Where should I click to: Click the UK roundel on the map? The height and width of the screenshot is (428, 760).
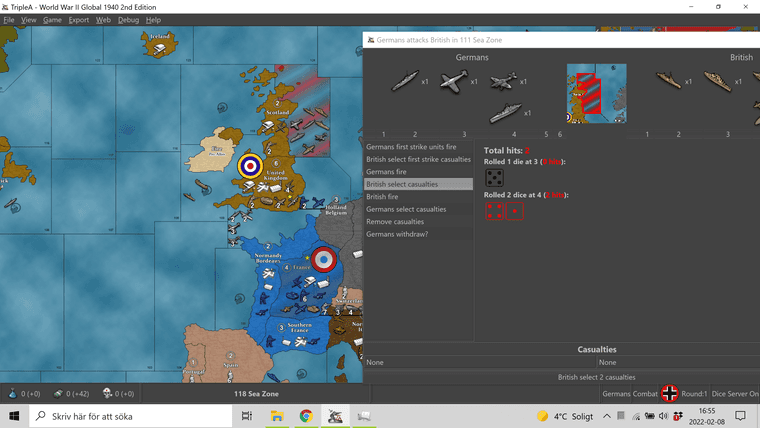[x=250, y=166]
